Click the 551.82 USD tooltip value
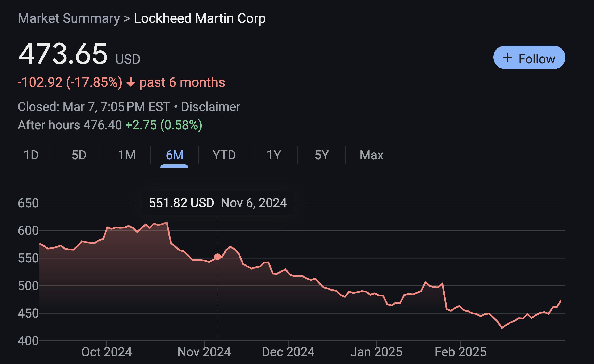The height and width of the screenshot is (364, 594). [181, 203]
